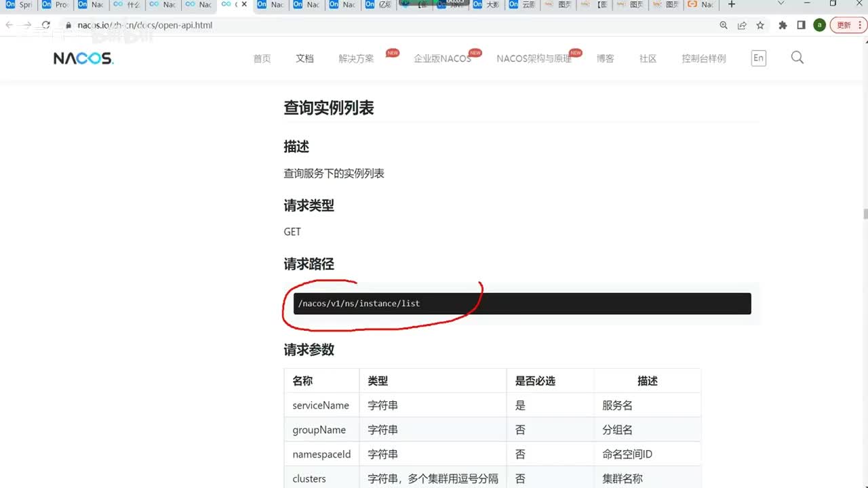The height and width of the screenshot is (488, 868).
Task: Click the GET request type text
Action: coord(292,232)
